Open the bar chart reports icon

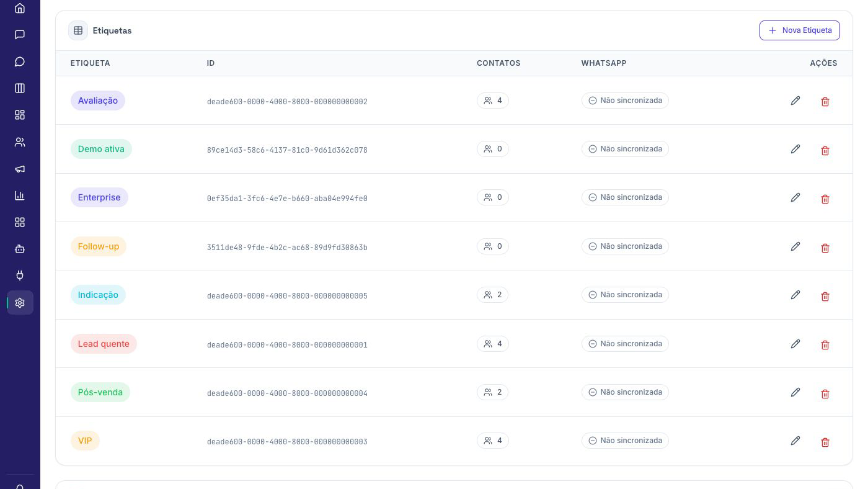point(20,195)
